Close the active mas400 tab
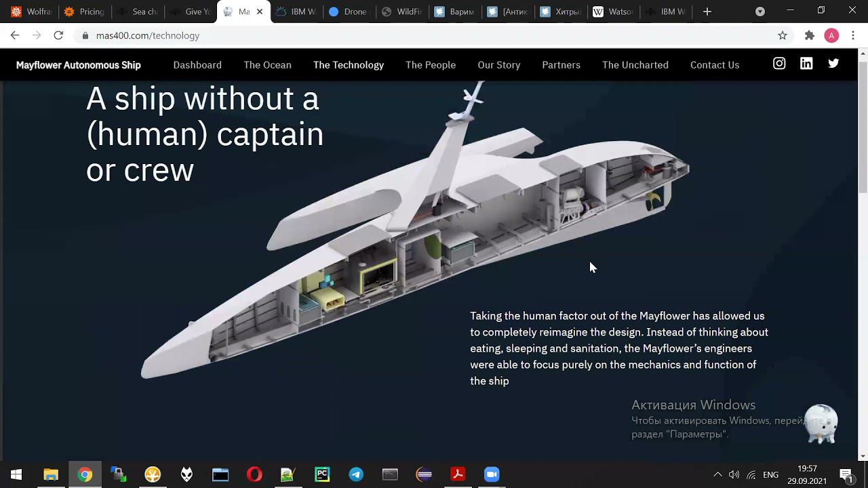The height and width of the screenshot is (488, 868). pyautogui.click(x=260, y=12)
